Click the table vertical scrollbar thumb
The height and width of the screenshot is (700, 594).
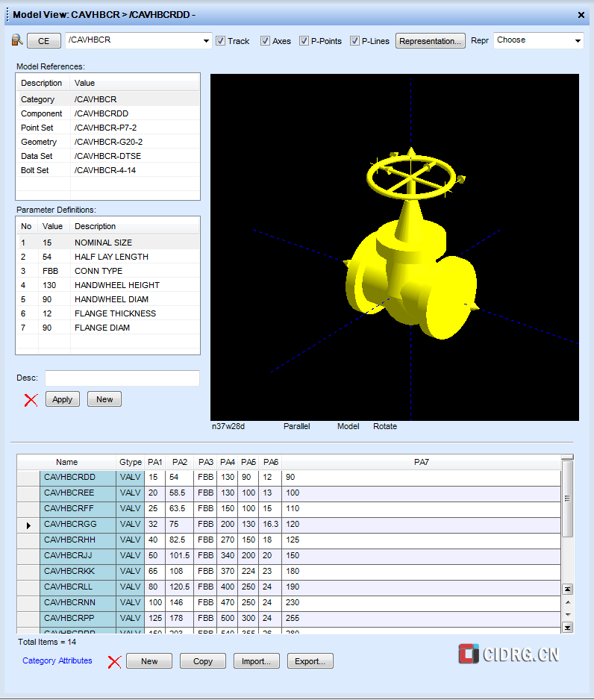click(567, 498)
